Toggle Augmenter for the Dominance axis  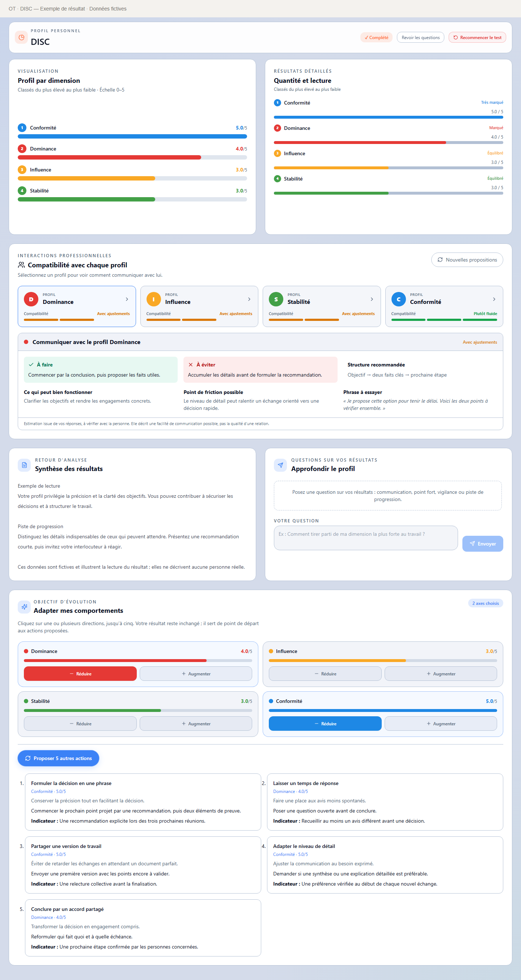click(x=196, y=673)
